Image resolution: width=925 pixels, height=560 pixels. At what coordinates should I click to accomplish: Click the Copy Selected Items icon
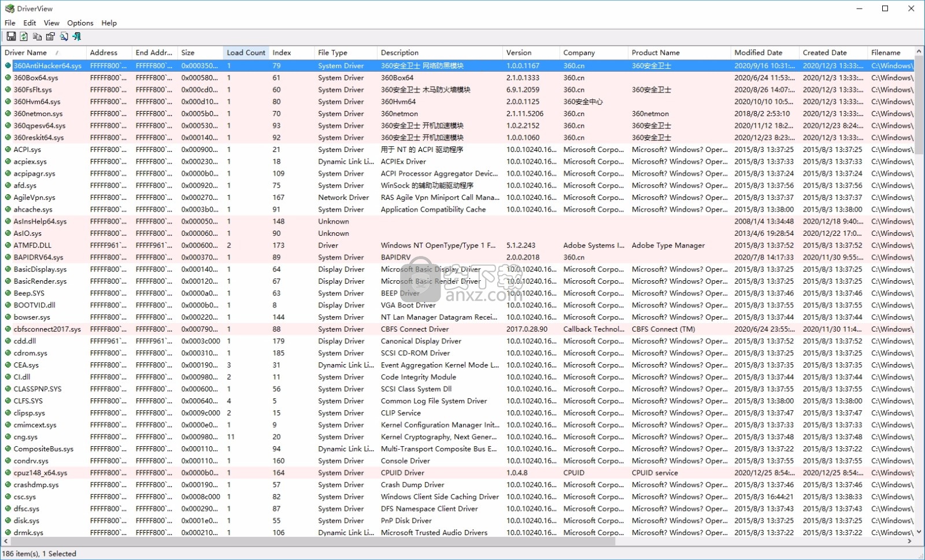click(37, 36)
